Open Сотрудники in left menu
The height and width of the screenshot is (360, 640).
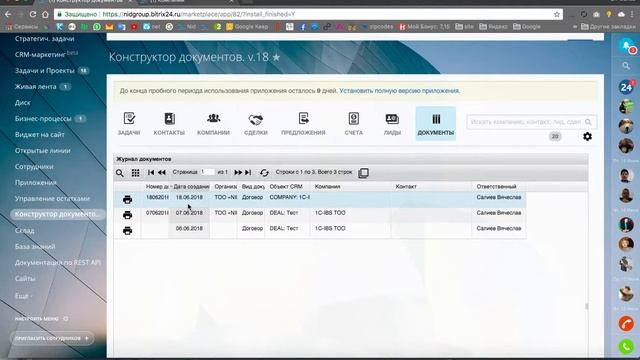pos(34,167)
